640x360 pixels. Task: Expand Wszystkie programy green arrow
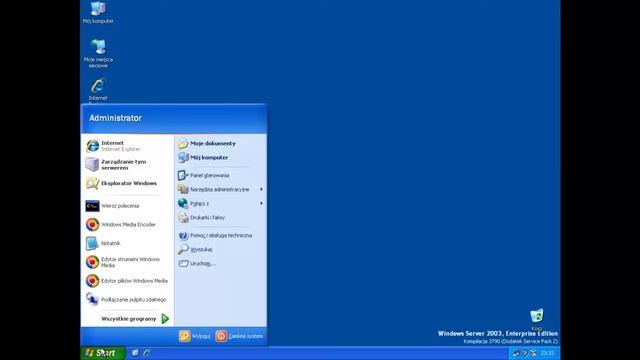tap(165, 319)
